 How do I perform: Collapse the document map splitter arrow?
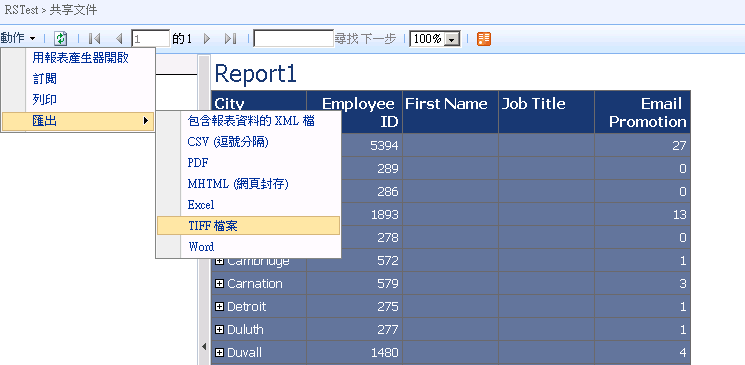[204, 346]
